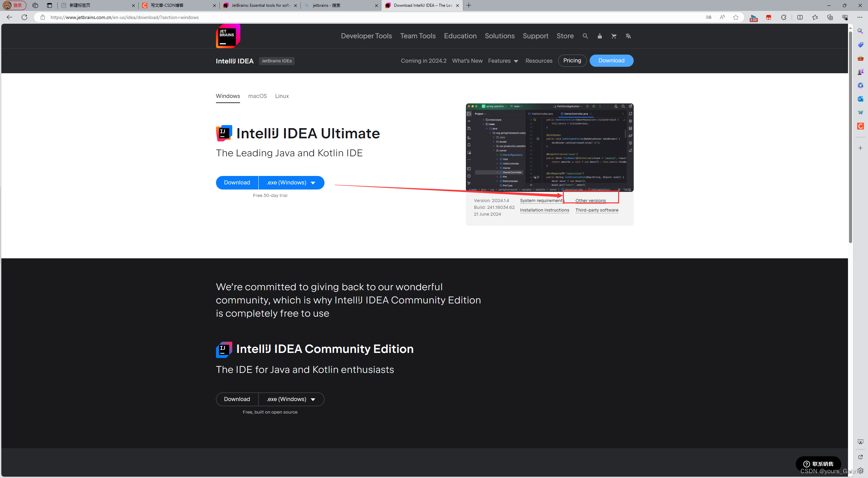The image size is (868, 478).
Task: Click the blue Download button in subheader
Action: click(x=611, y=61)
